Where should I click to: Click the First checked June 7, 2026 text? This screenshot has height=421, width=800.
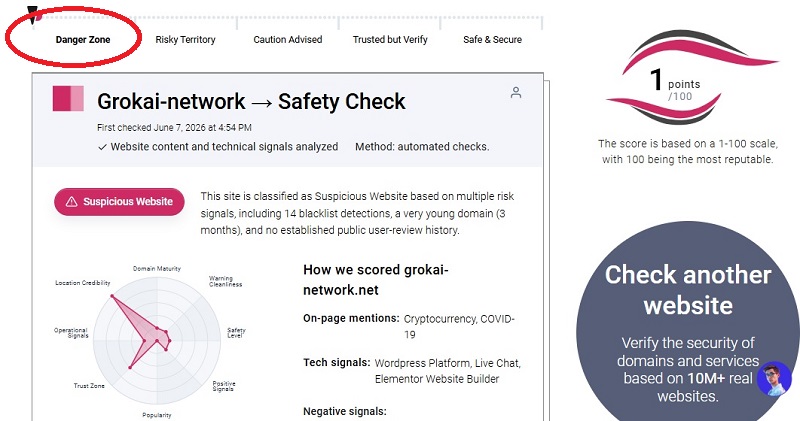(x=174, y=128)
